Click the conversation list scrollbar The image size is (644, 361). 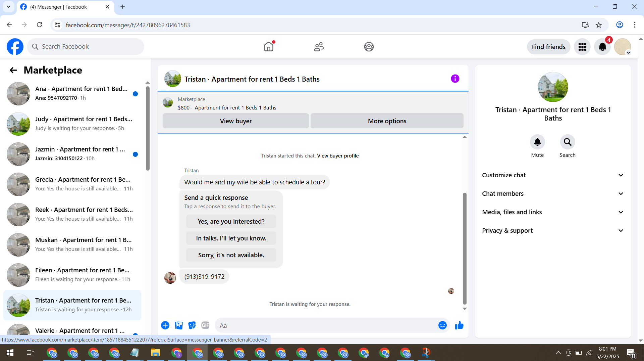click(148, 128)
